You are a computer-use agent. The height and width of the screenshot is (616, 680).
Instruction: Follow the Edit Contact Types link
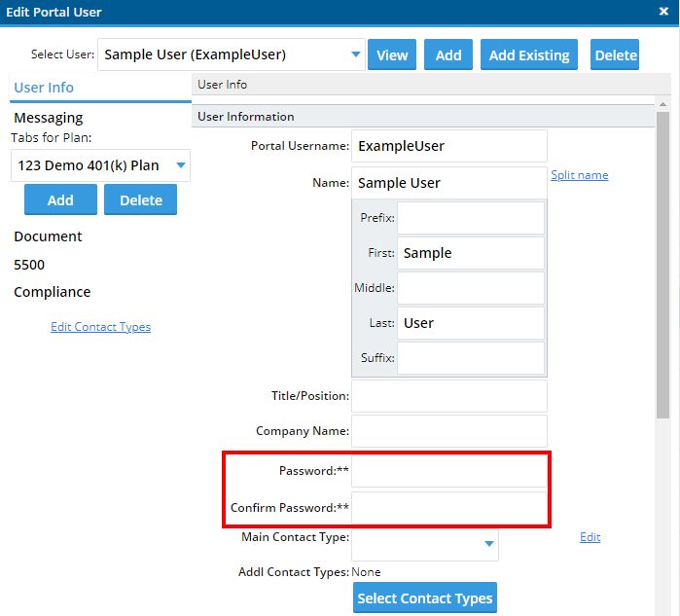tap(100, 327)
